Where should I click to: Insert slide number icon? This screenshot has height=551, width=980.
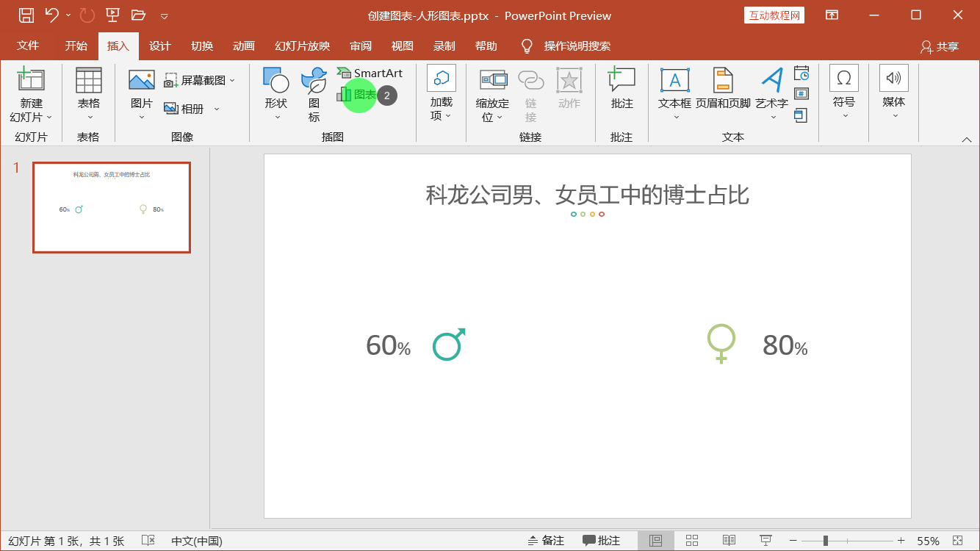tap(801, 93)
